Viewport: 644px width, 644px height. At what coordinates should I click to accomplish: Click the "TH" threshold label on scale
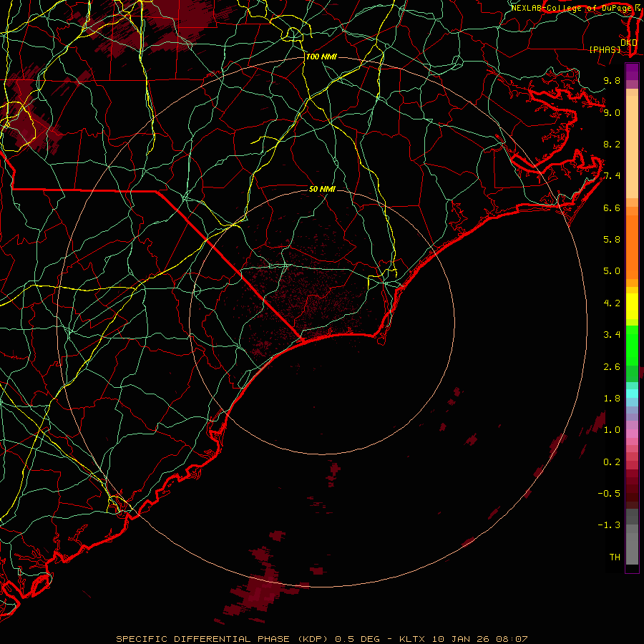(x=615, y=557)
